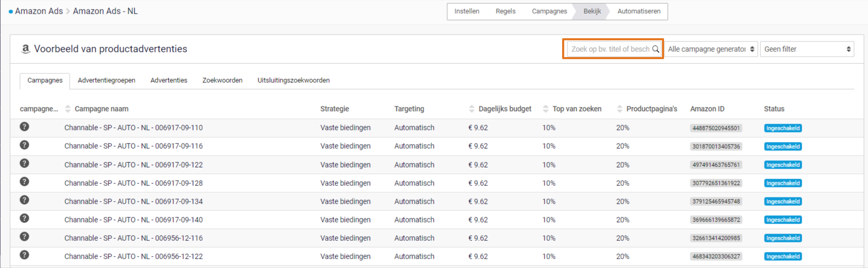Click Amazon ID 448875020945501
This screenshot has height=268, width=868.
(716, 128)
